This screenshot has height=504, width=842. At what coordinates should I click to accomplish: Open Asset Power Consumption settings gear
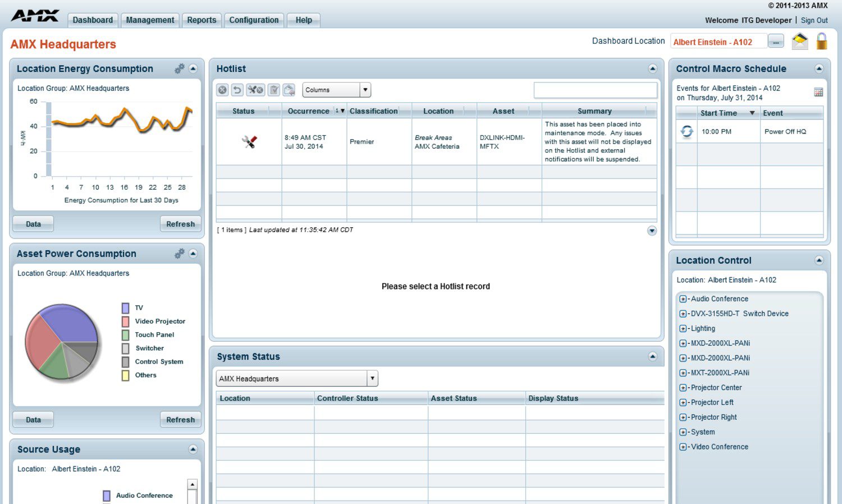click(x=180, y=254)
